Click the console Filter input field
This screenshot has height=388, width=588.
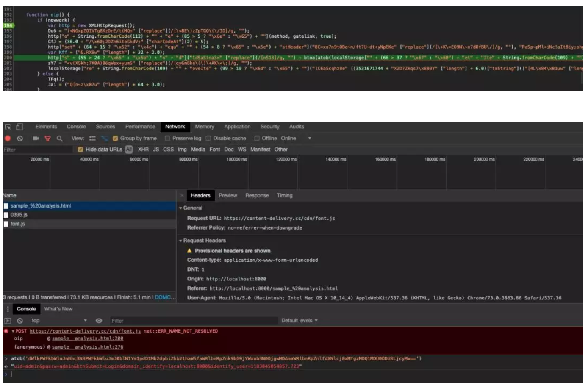194,321
